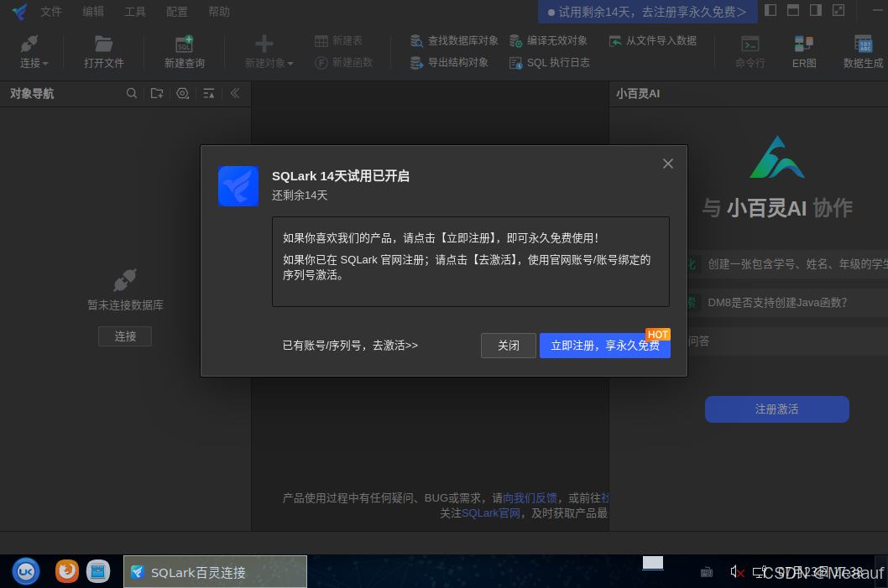This screenshot has width=888, height=588.
Task: Click 立即注册，享永久免费 button
Action: 605,346
